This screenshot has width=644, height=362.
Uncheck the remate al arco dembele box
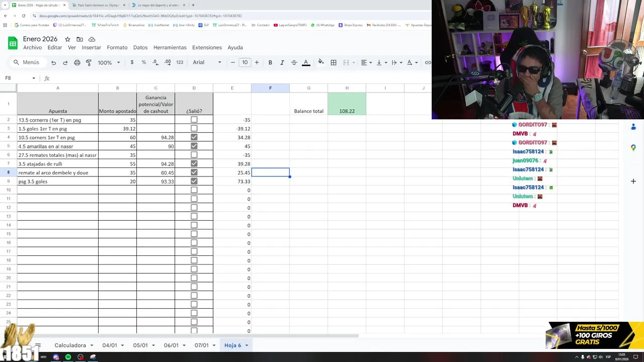pyautogui.click(x=194, y=172)
